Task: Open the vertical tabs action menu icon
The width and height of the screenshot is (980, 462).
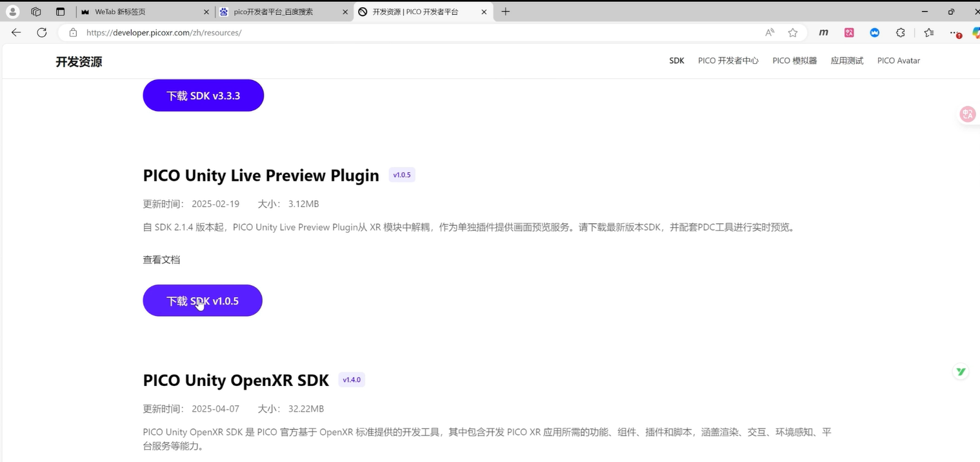Action: [x=60, y=12]
